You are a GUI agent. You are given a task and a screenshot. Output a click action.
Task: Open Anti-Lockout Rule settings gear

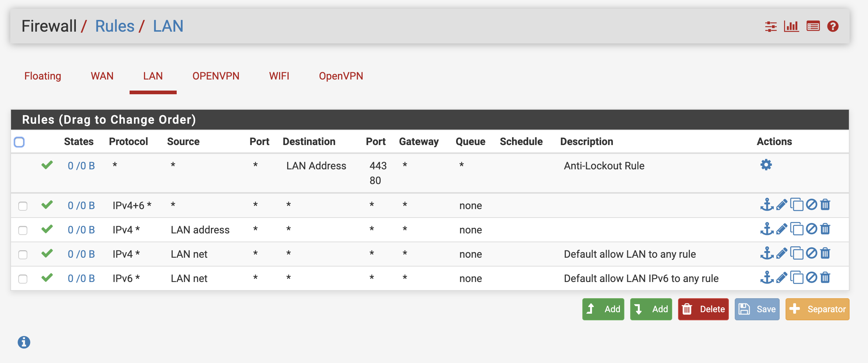click(x=766, y=165)
